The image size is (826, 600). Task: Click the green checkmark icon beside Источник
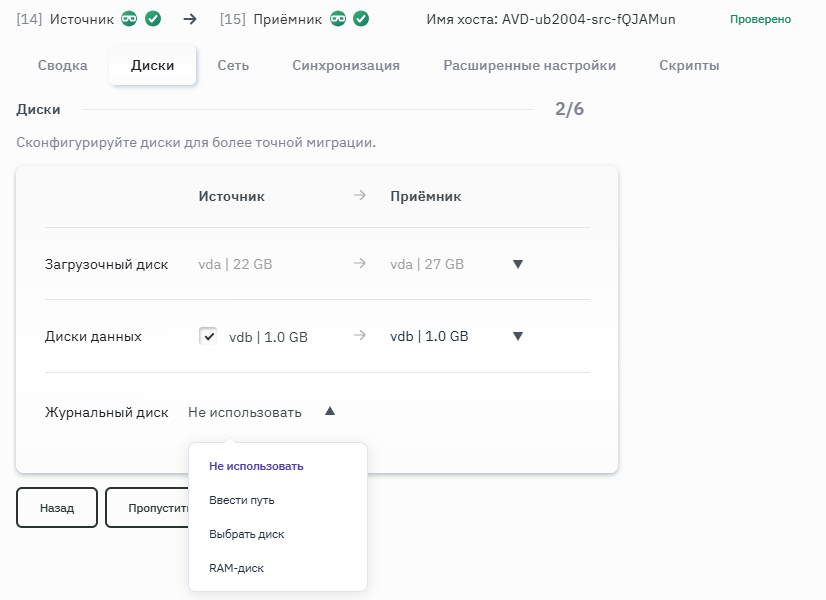[152, 18]
